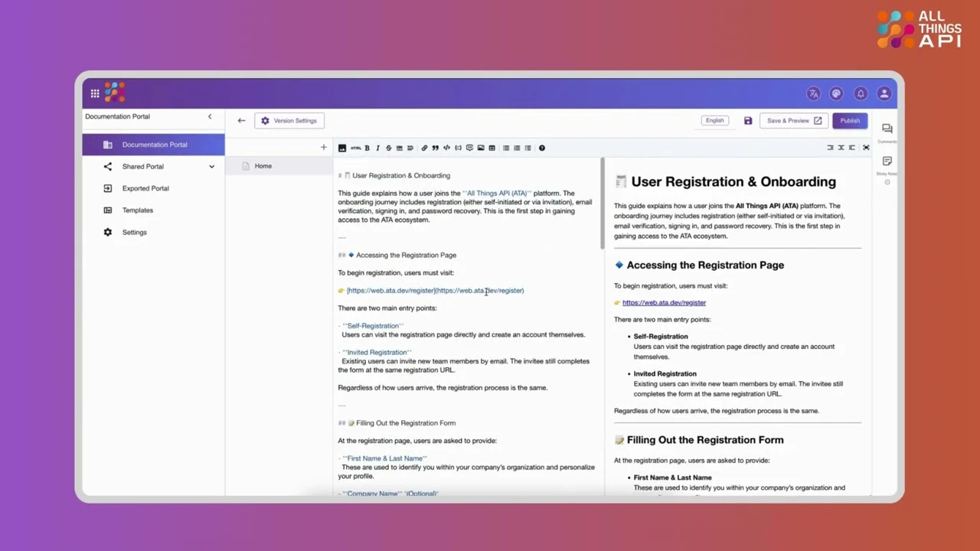Open the language translation icon
980x551 pixels.
click(x=813, y=93)
